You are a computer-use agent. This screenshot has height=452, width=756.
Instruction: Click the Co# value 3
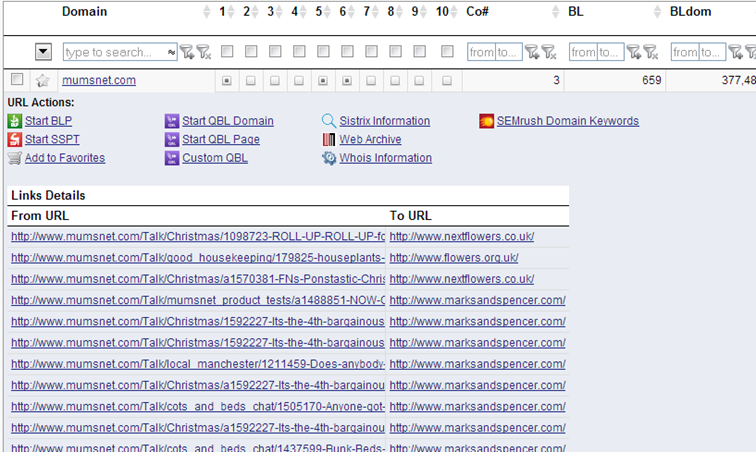[556, 80]
